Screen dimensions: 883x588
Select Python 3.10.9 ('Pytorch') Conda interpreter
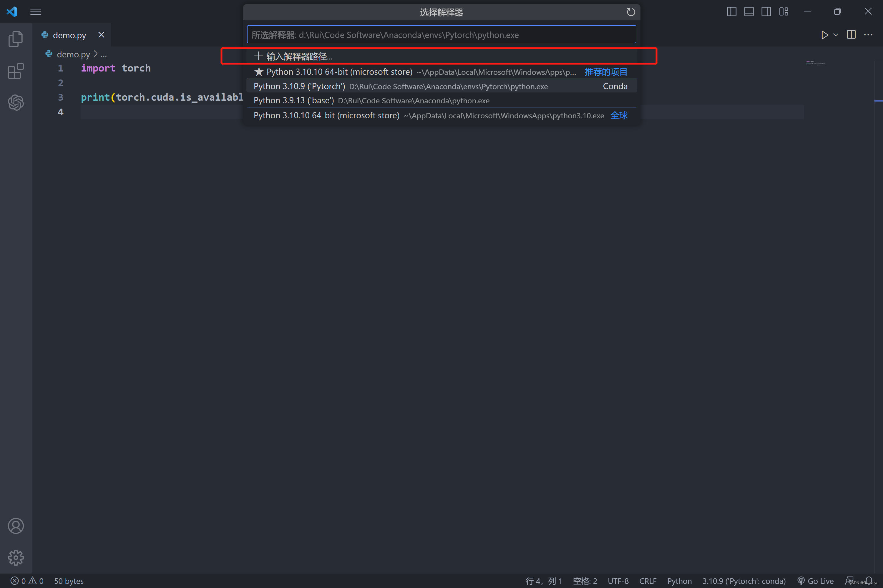(441, 86)
